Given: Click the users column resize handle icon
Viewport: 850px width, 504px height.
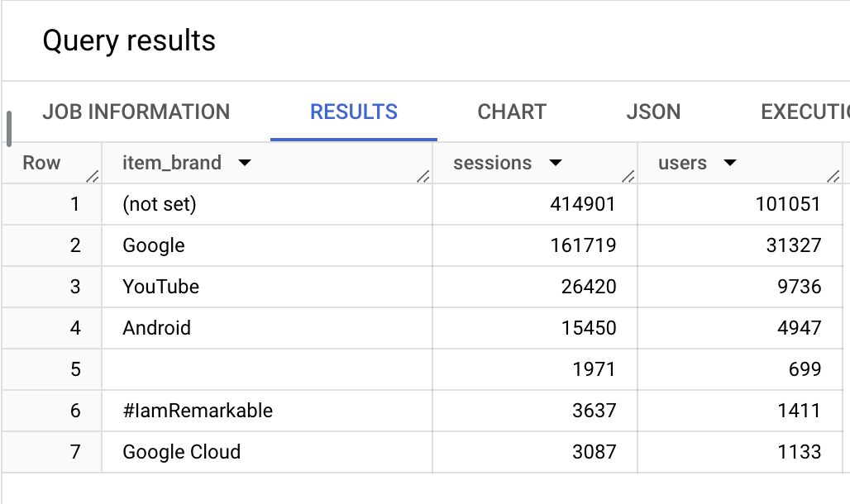Looking at the screenshot, I should (x=833, y=176).
